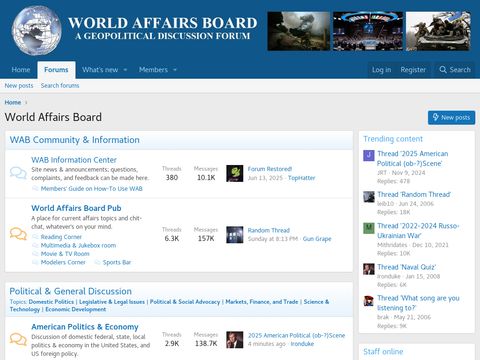Click the WAB Information Center forum icon

click(x=18, y=173)
